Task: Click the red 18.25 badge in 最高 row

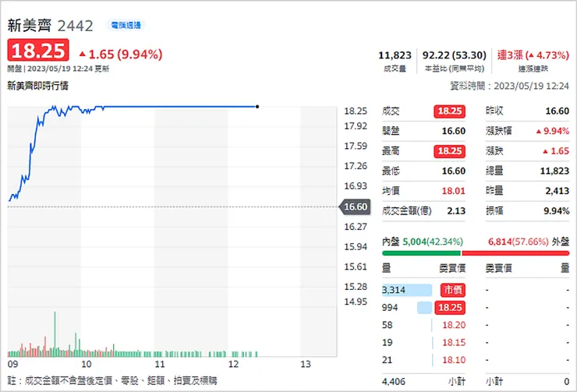Action: [448, 151]
